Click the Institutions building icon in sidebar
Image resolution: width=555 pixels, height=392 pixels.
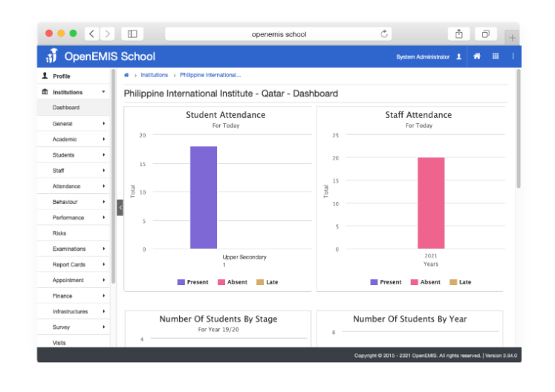coord(45,91)
